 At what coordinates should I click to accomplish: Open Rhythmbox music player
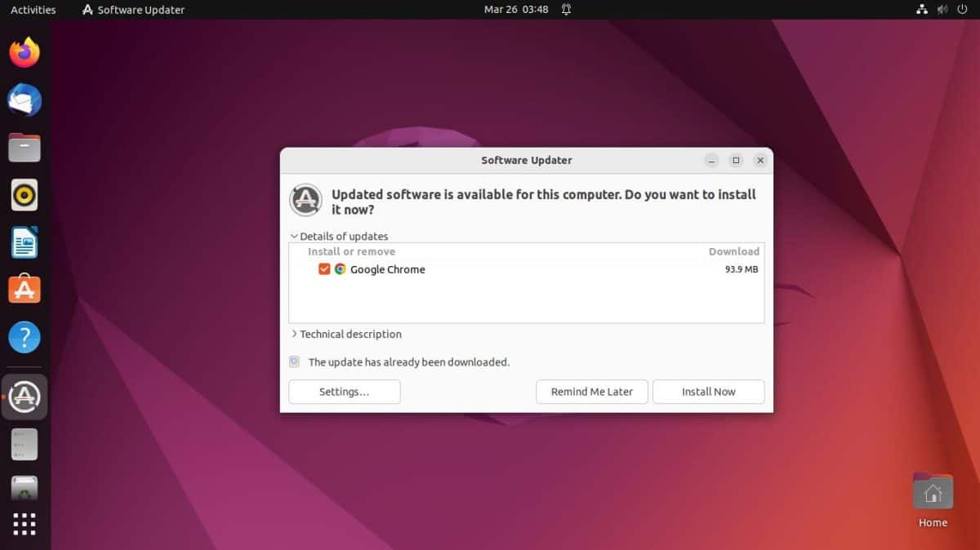coord(24,195)
